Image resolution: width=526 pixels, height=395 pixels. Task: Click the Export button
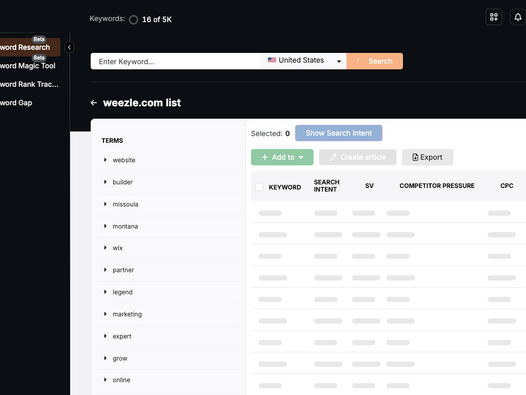point(427,157)
